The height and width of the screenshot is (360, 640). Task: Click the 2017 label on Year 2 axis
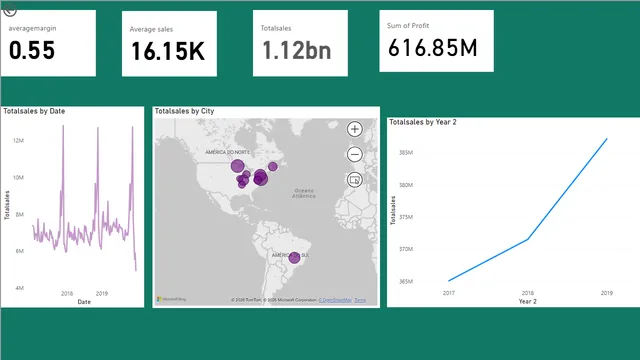(449, 293)
